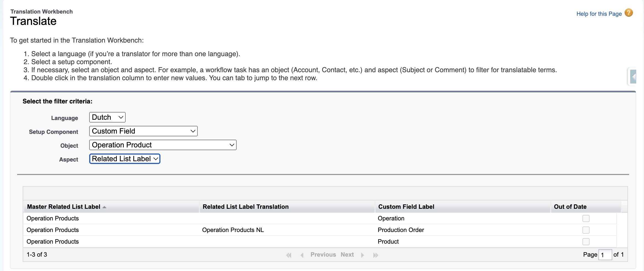Toggle Out of Date checkbox for Product row

(586, 242)
